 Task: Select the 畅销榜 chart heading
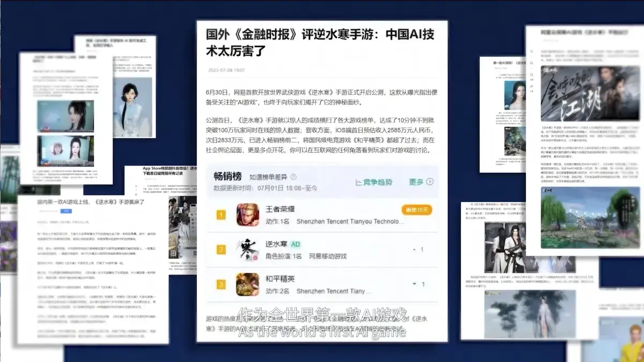227,177
